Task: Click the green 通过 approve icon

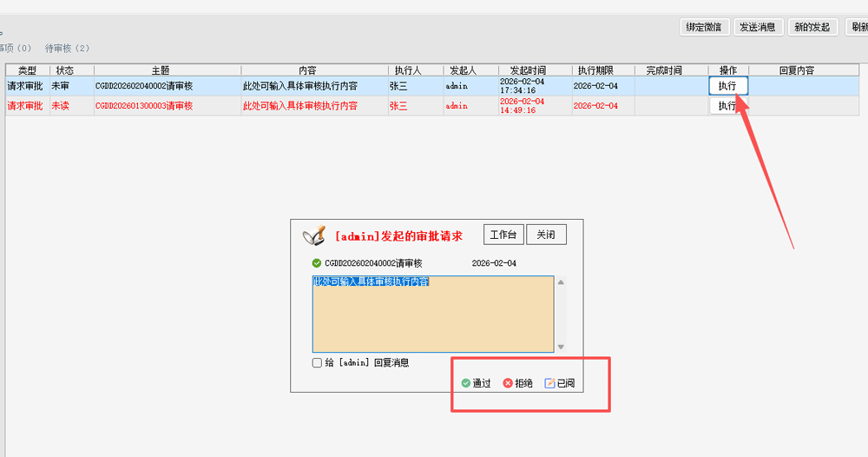Action: (x=466, y=383)
